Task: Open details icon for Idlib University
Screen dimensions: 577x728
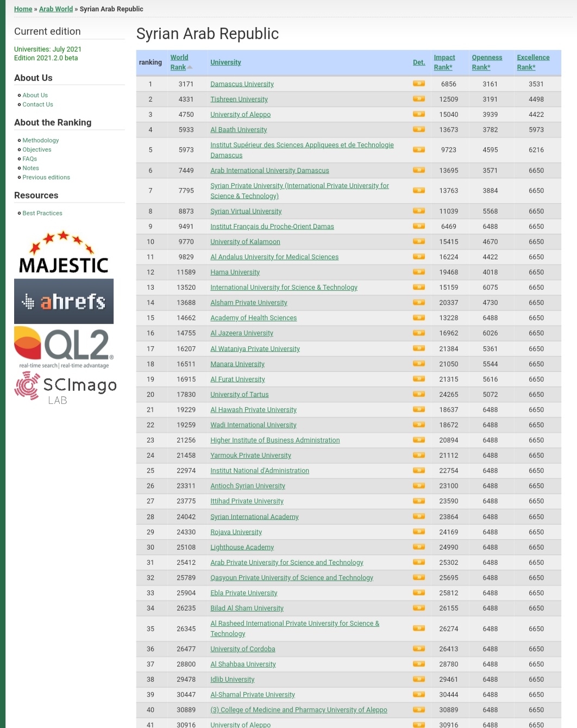Action: [x=419, y=679]
